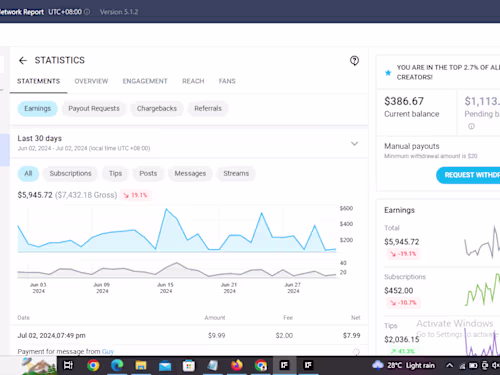Switch to the OVERVIEW tab

pyautogui.click(x=91, y=81)
